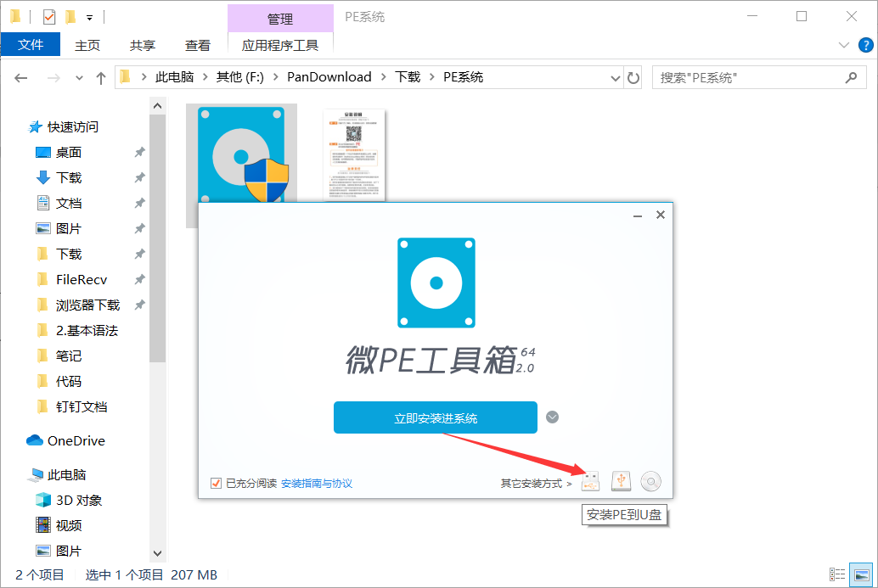This screenshot has height=588, width=878.
Task: Open 视频 under 此电脑
Action: tap(59, 525)
